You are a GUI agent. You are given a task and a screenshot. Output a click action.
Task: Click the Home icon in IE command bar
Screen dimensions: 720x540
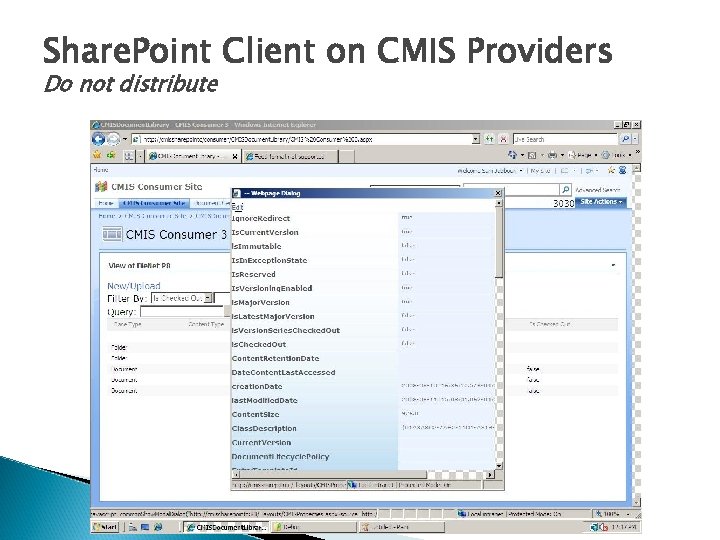click(512, 155)
